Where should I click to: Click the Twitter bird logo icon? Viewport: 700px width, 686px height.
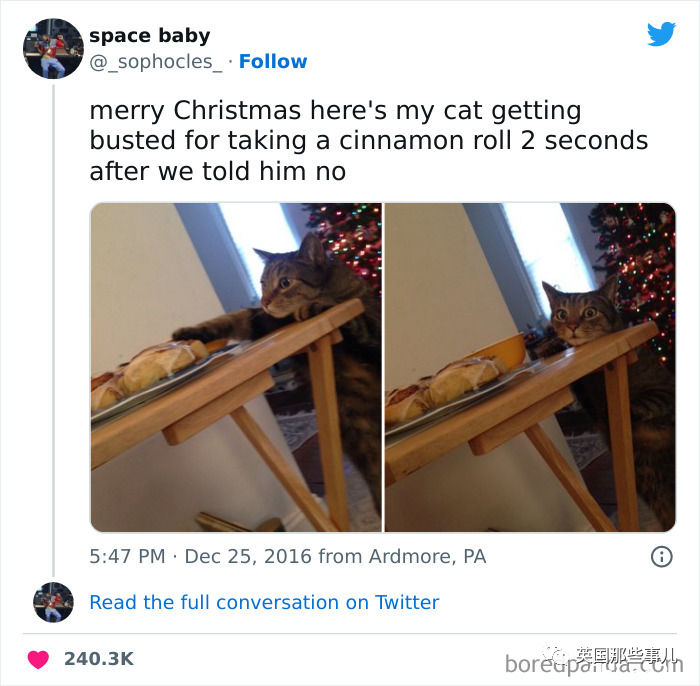[x=661, y=33]
